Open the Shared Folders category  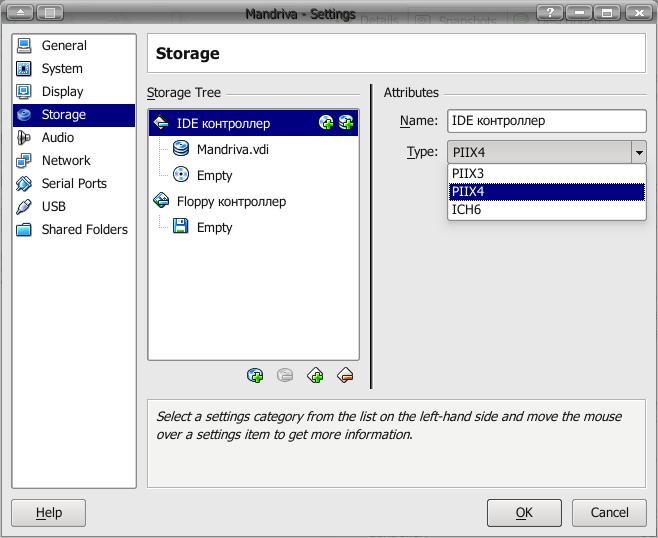(x=74, y=230)
